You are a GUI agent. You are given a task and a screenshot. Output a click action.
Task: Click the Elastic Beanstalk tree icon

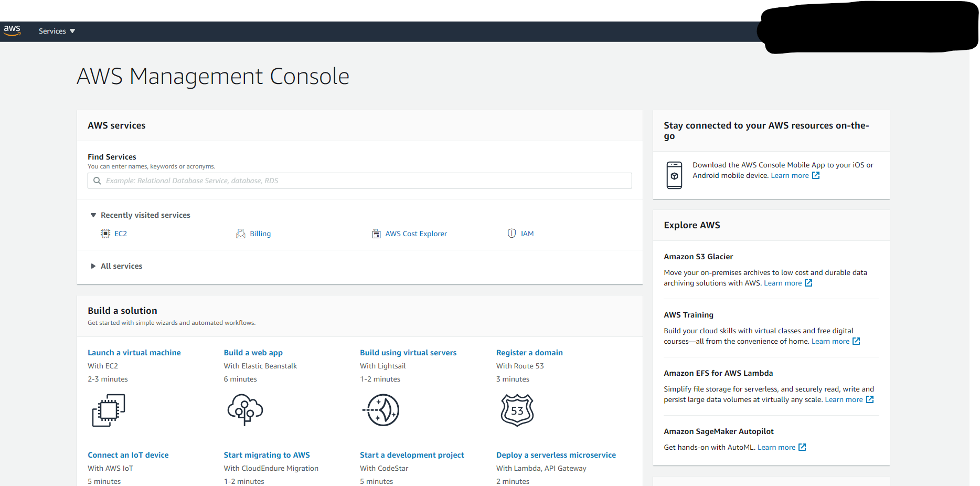(245, 410)
